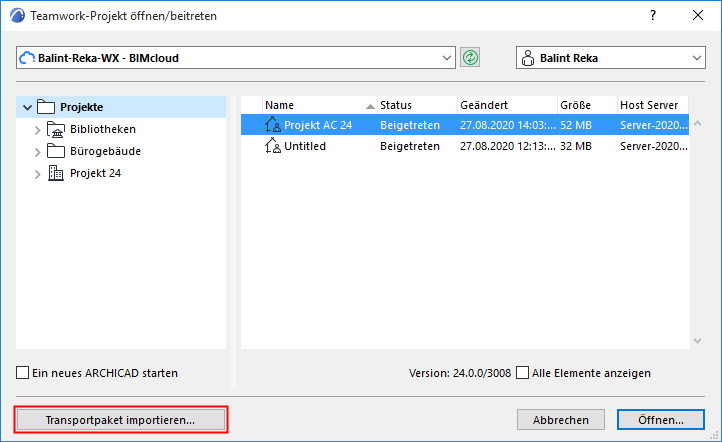The width and height of the screenshot is (722, 442).
Task: Open the BIMcloud server dropdown
Action: click(x=446, y=58)
